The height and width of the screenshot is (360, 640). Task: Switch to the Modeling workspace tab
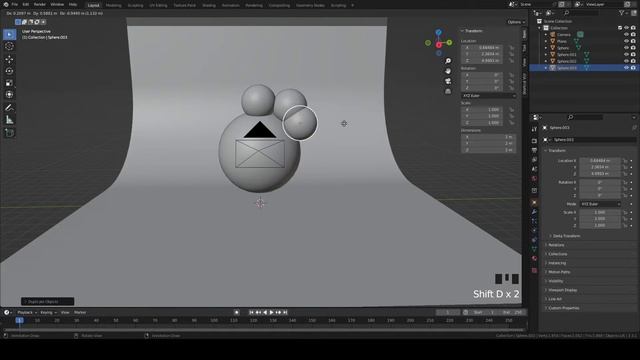tap(113, 5)
